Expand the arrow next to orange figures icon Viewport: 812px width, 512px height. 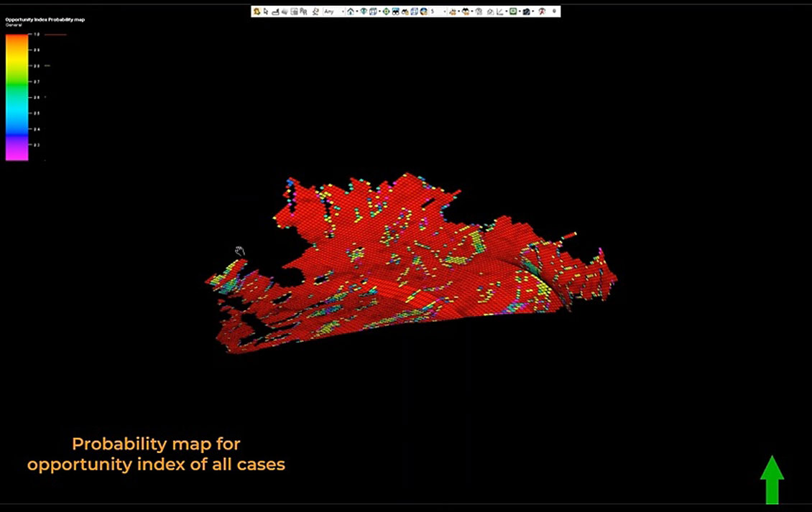[459, 11]
